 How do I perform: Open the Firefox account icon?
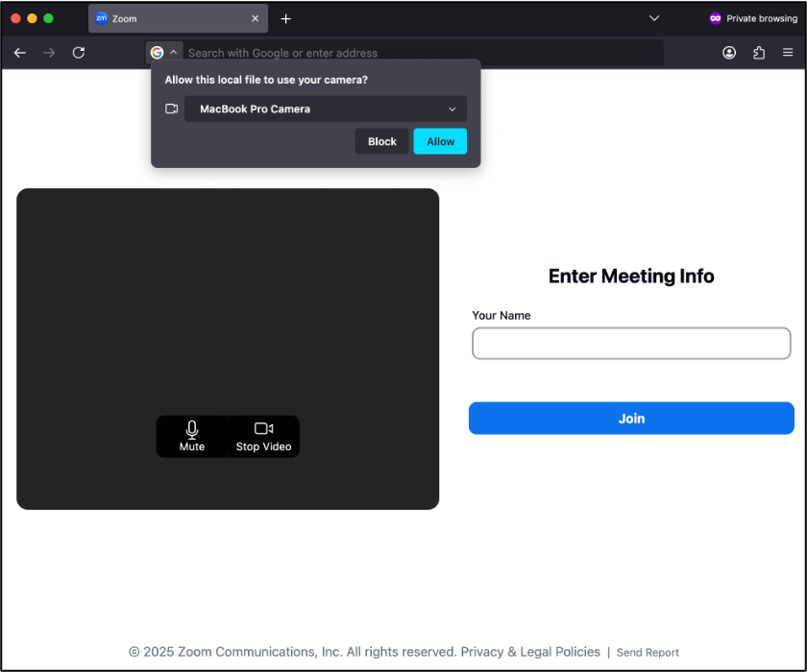(730, 53)
